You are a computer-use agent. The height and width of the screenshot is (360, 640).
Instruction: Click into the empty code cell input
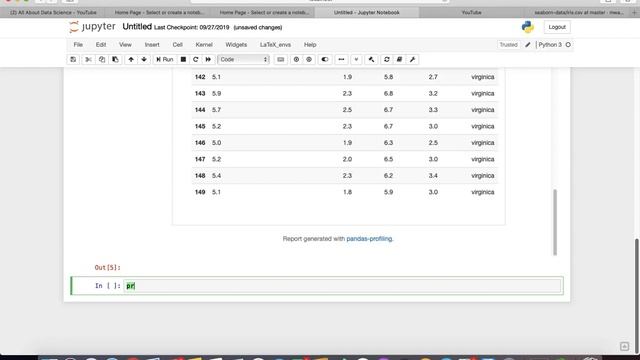tap(343, 286)
